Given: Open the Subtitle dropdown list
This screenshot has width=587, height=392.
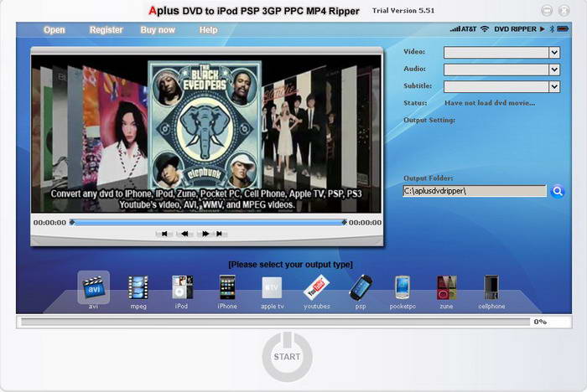Looking at the screenshot, I should click(554, 87).
